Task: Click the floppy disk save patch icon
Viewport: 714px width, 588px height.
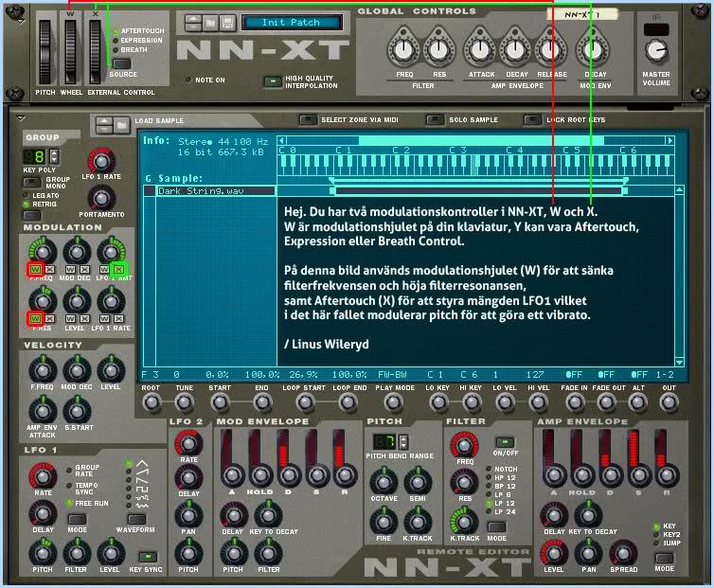Action: (x=227, y=23)
